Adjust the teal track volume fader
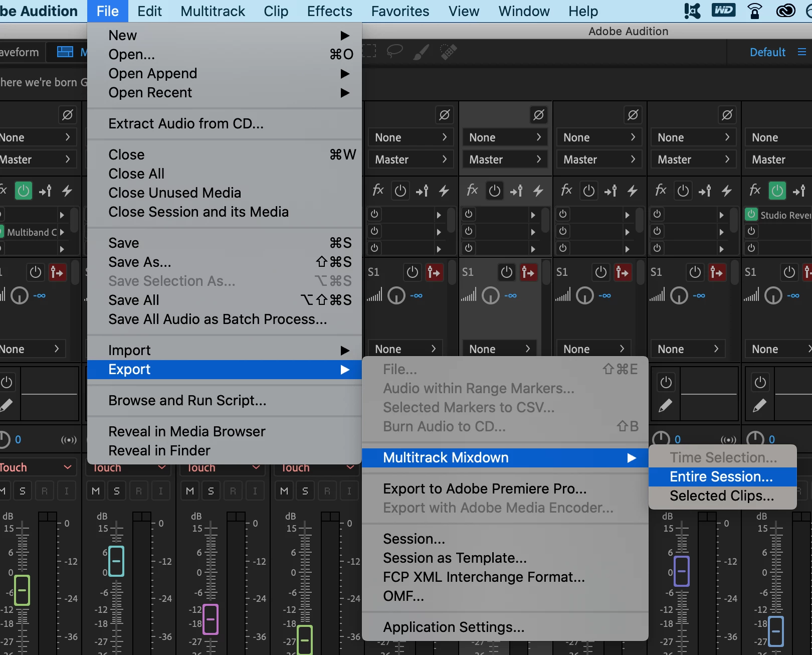The height and width of the screenshot is (655, 812). [116, 561]
